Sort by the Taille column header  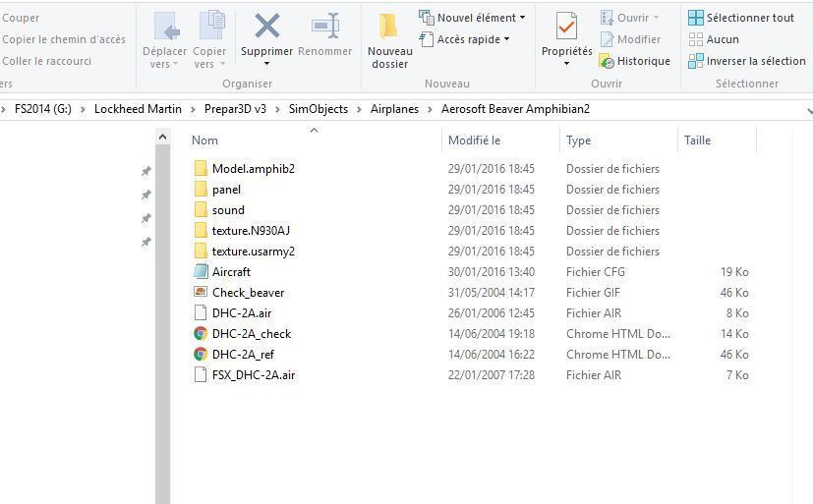[697, 140]
